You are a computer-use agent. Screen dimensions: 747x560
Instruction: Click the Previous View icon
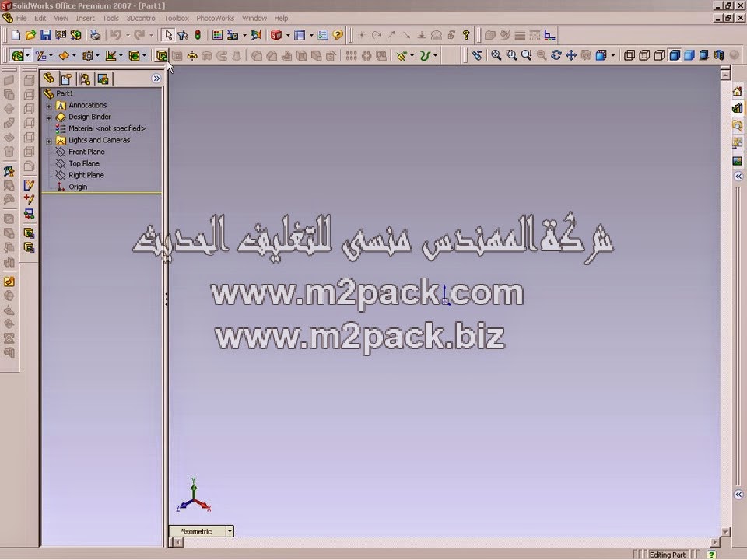click(x=476, y=55)
